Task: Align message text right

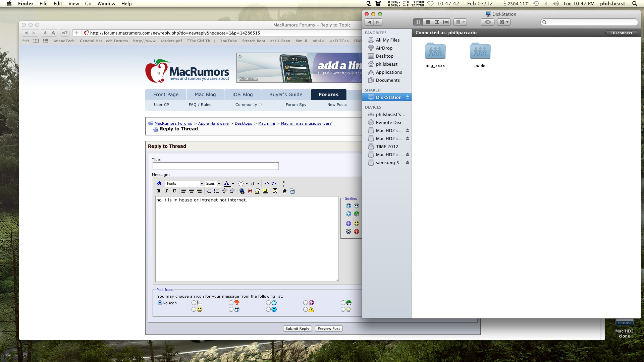Action: pos(199,191)
